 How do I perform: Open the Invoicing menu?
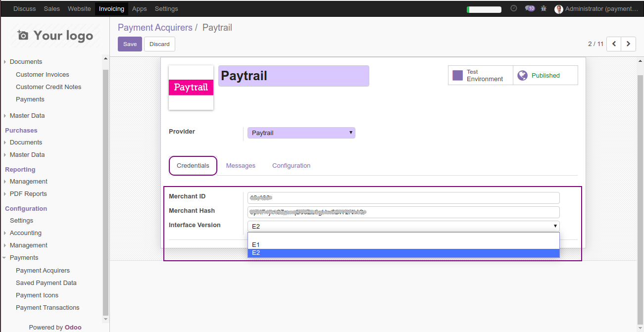[x=111, y=9]
